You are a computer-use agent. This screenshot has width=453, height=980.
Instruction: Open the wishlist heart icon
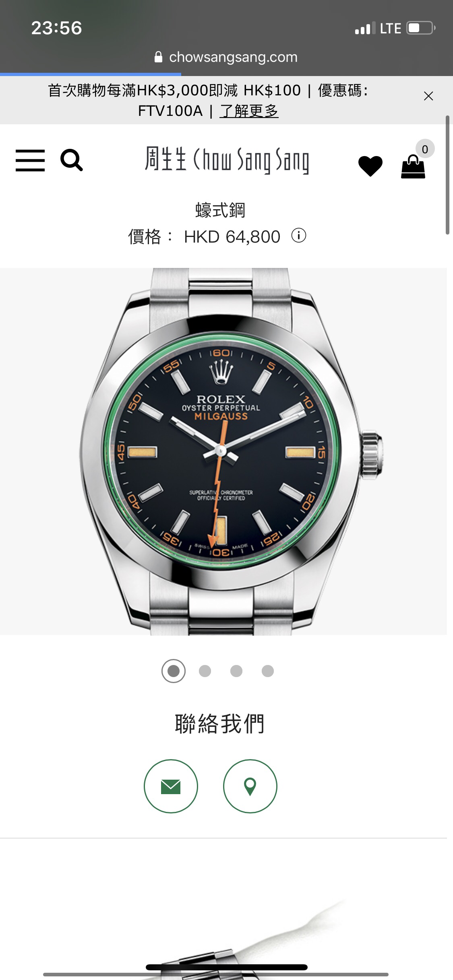click(370, 166)
